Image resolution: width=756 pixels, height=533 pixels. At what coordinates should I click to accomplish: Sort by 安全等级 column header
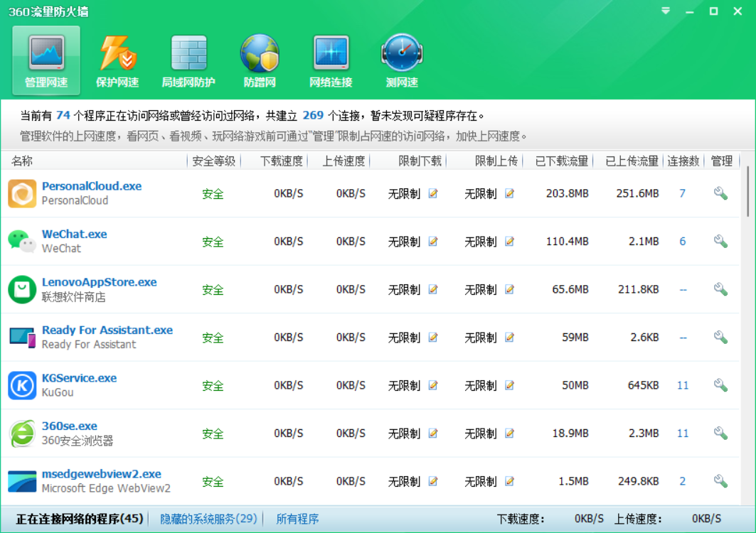click(x=213, y=161)
